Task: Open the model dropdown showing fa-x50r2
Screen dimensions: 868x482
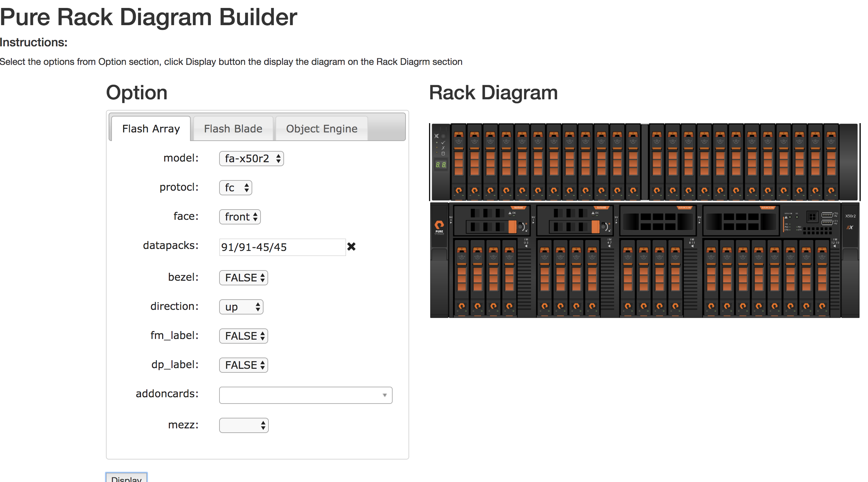Action: (251, 159)
